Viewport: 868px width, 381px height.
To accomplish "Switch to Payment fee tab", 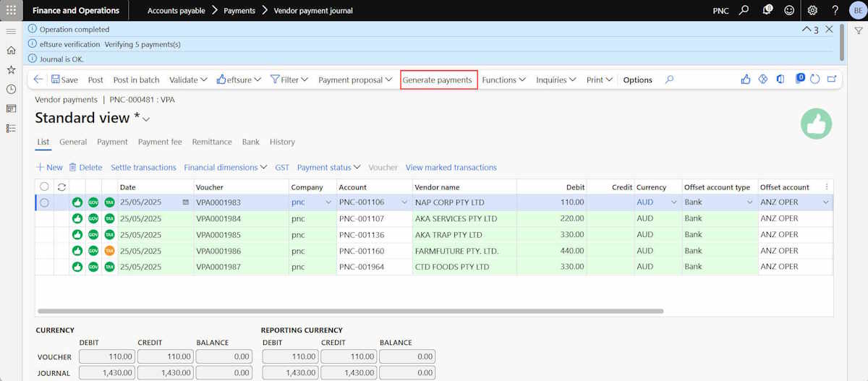I will click(x=160, y=142).
